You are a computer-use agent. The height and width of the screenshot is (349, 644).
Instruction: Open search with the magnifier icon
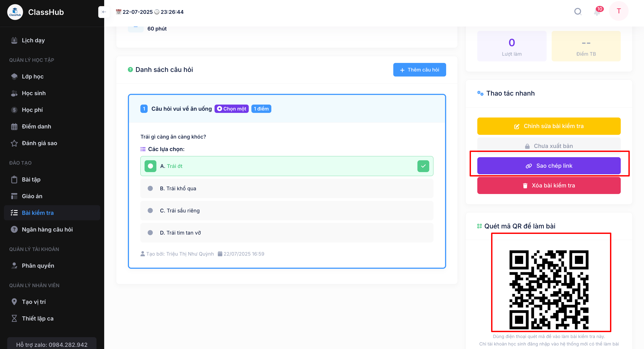[578, 11]
